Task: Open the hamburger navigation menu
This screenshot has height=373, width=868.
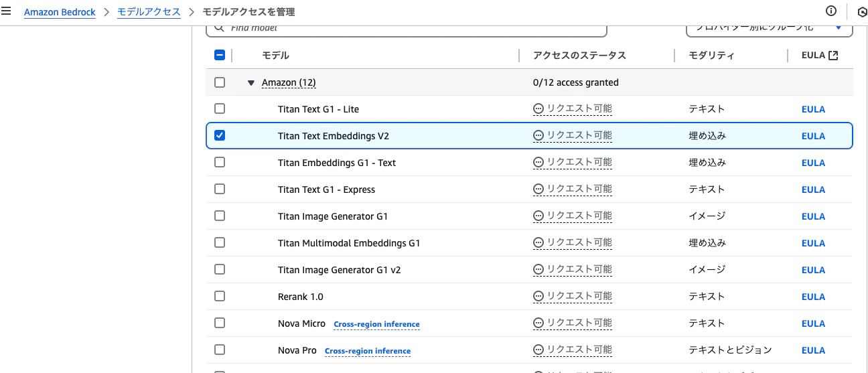Action: (x=6, y=11)
